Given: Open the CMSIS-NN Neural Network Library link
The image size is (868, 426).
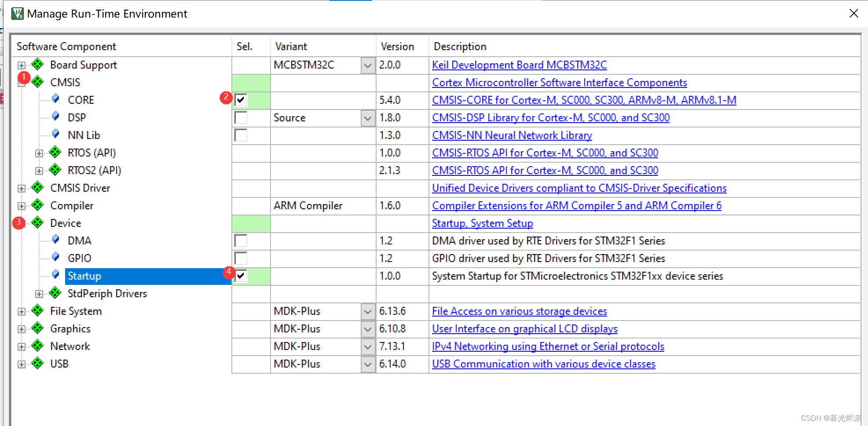Looking at the screenshot, I should [x=512, y=135].
